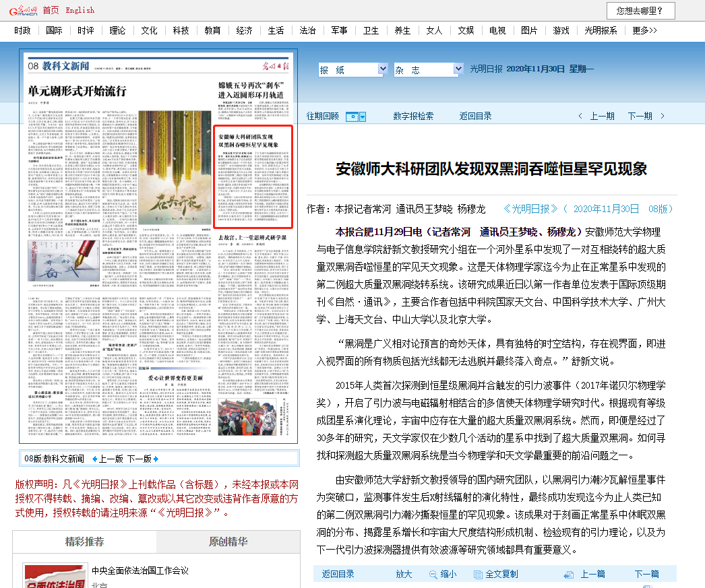Click the 往期回顾 label
This screenshot has height=588, width=705.
click(322, 117)
